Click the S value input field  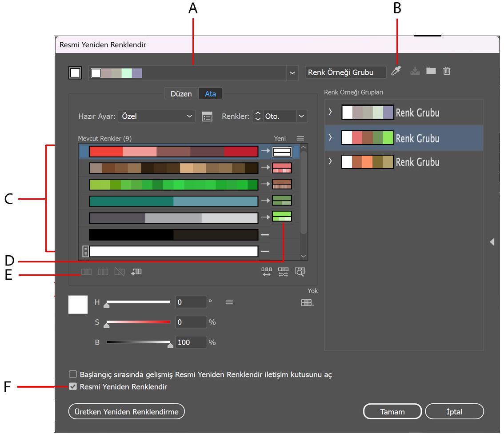[191, 322]
